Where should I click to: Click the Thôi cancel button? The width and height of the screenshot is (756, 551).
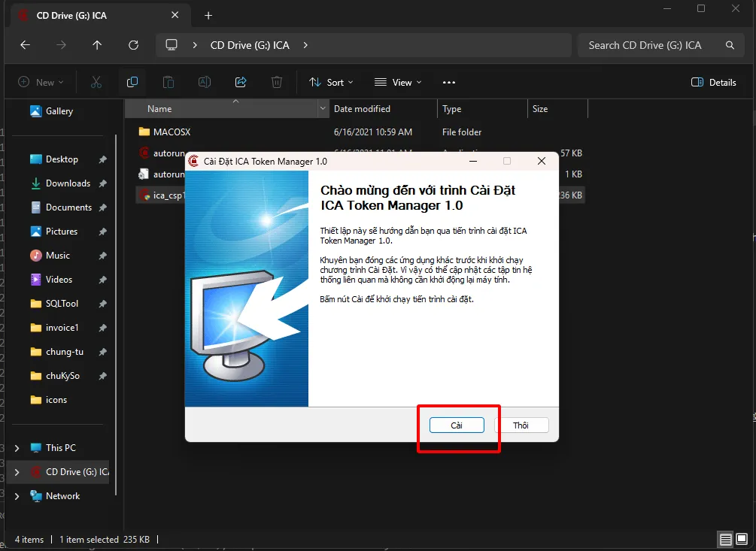[521, 425]
